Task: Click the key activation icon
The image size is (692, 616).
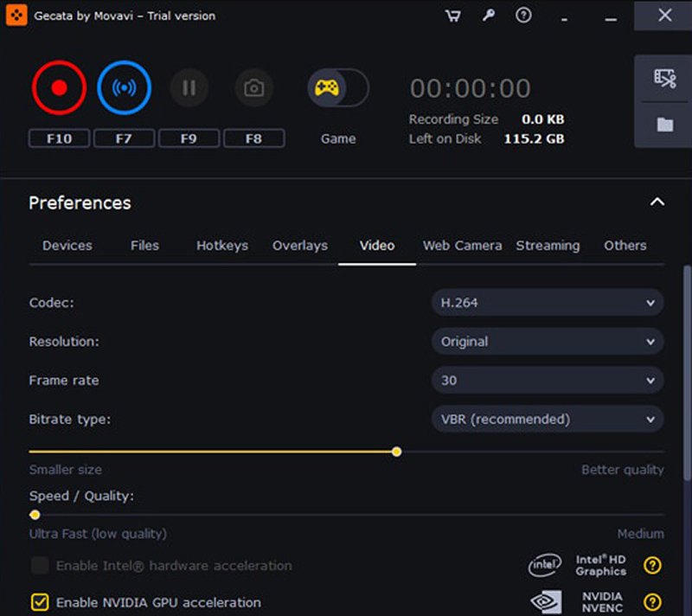Action: pyautogui.click(x=488, y=16)
